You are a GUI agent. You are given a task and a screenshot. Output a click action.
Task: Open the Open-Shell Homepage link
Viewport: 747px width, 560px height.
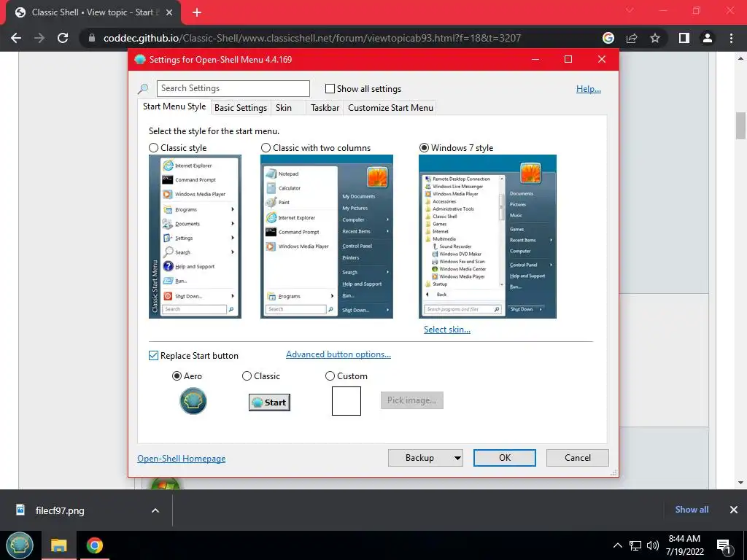pyautogui.click(x=182, y=459)
